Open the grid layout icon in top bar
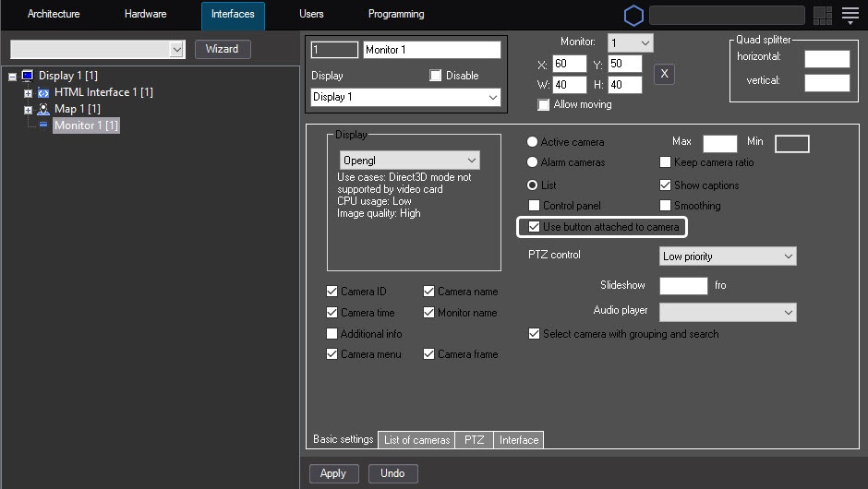 pos(823,16)
